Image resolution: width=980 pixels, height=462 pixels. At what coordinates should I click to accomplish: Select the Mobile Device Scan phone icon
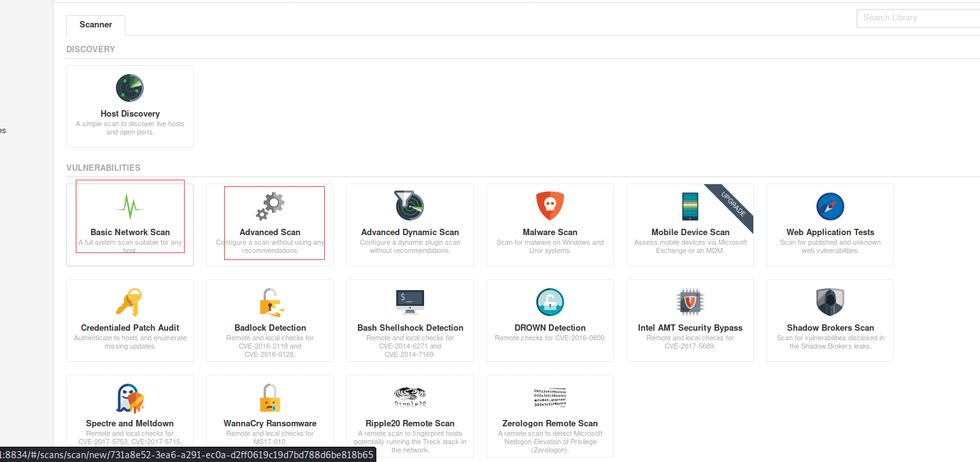pos(690,206)
